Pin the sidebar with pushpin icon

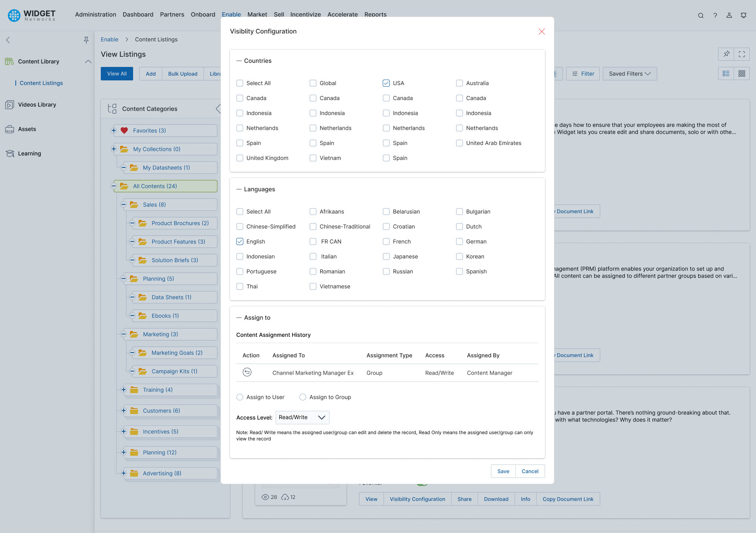point(86,40)
